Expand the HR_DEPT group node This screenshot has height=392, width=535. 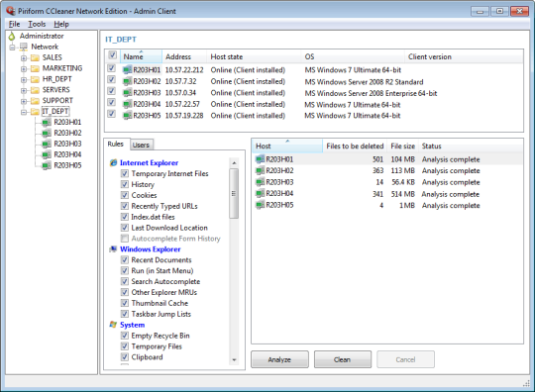click(24, 80)
